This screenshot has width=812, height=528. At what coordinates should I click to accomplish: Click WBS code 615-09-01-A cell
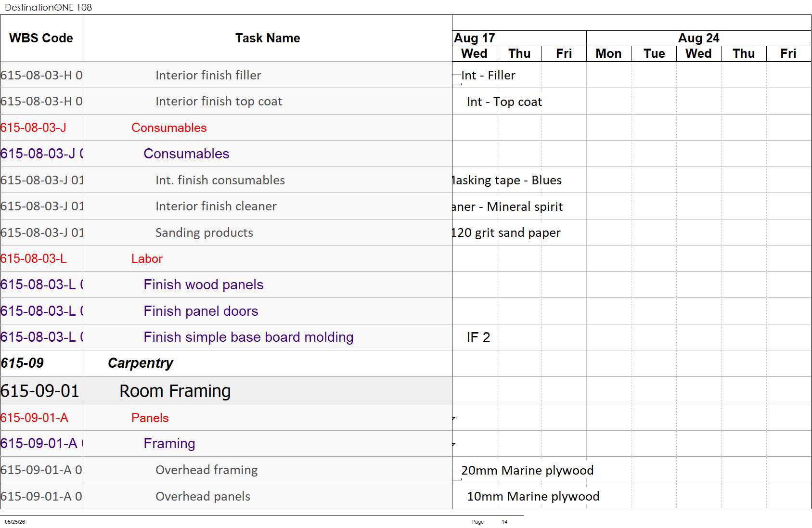pos(41,418)
